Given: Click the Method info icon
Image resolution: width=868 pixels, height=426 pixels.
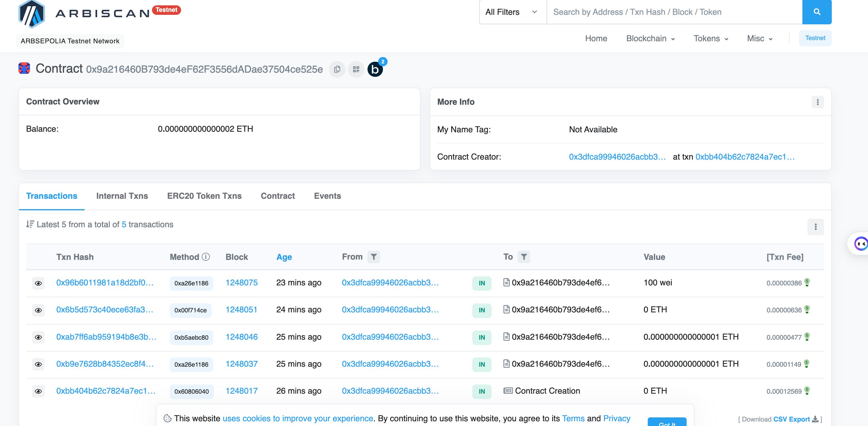Looking at the screenshot, I should click(206, 257).
